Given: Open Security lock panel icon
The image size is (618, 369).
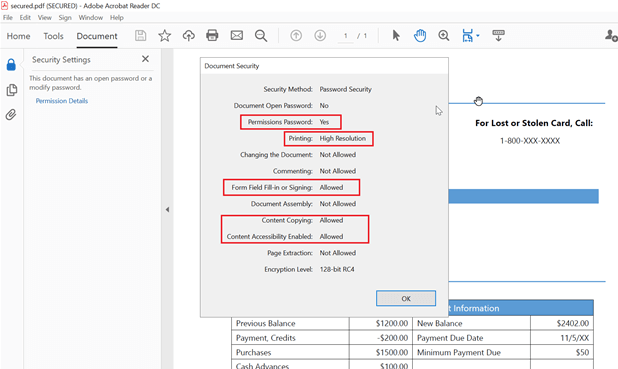Looking at the screenshot, I should [x=11, y=65].
